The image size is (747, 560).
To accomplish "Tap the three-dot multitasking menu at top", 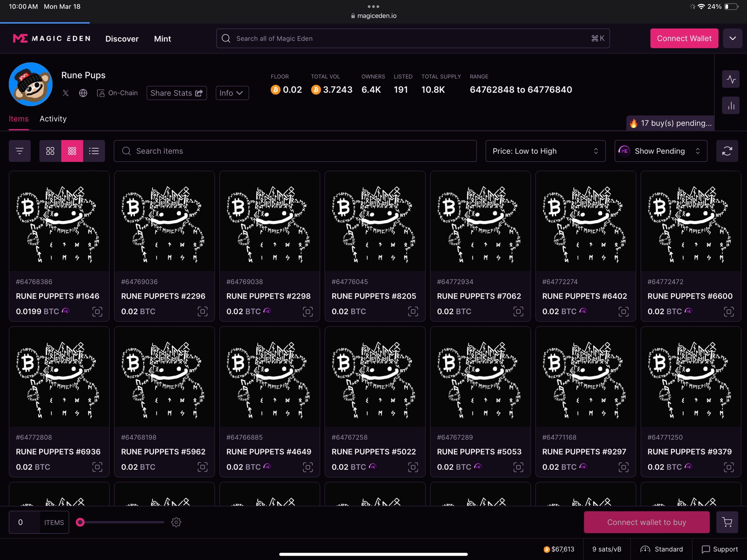I will pos(373,6).
